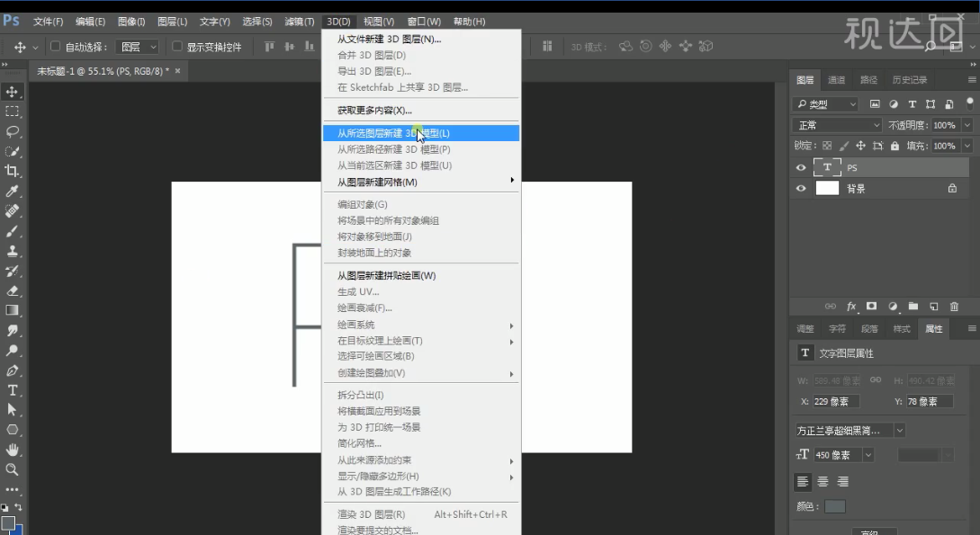Select the Eyedropper tool
Viewport: 980px width, 535px height.
(12, 191)
